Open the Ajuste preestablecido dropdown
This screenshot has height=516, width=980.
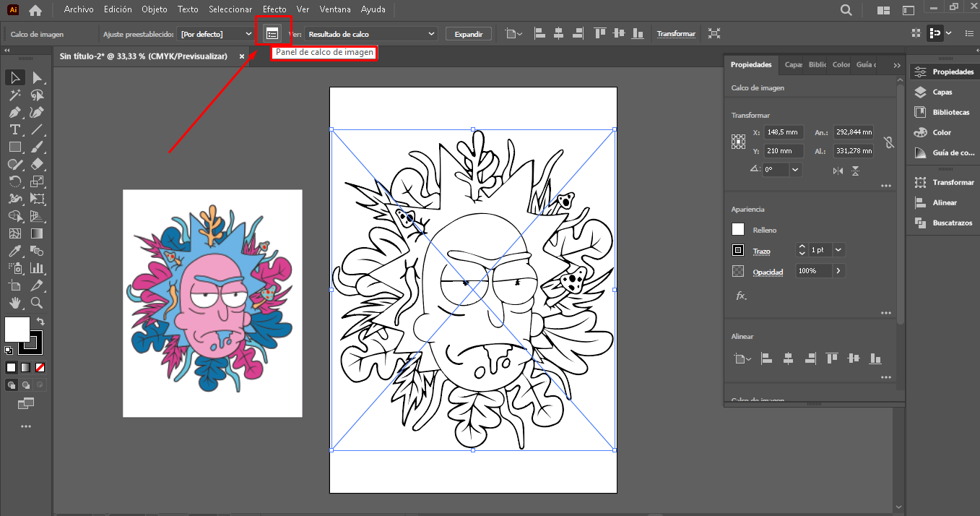tap(216, 34)
